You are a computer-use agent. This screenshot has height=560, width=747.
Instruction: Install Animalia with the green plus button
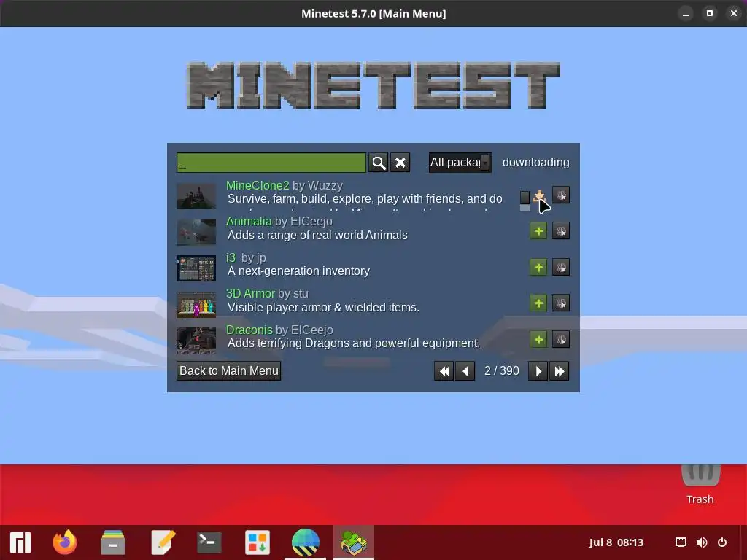(538, 231)
